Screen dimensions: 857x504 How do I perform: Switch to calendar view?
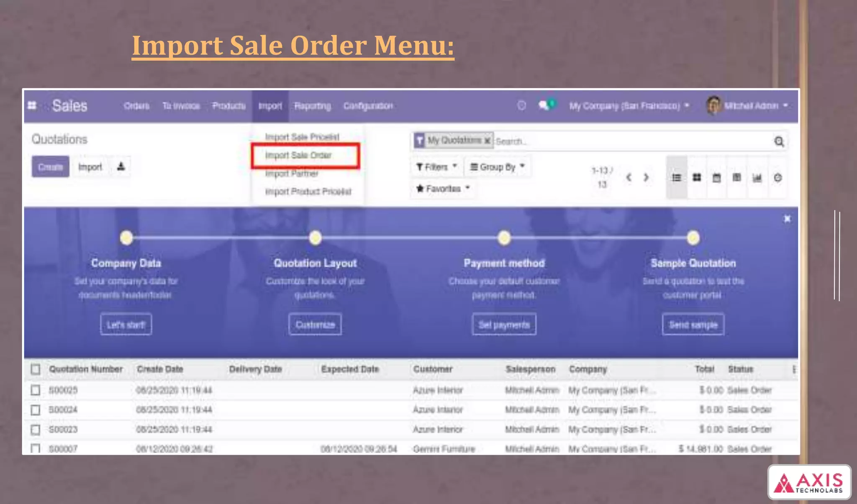click(717, 178)
